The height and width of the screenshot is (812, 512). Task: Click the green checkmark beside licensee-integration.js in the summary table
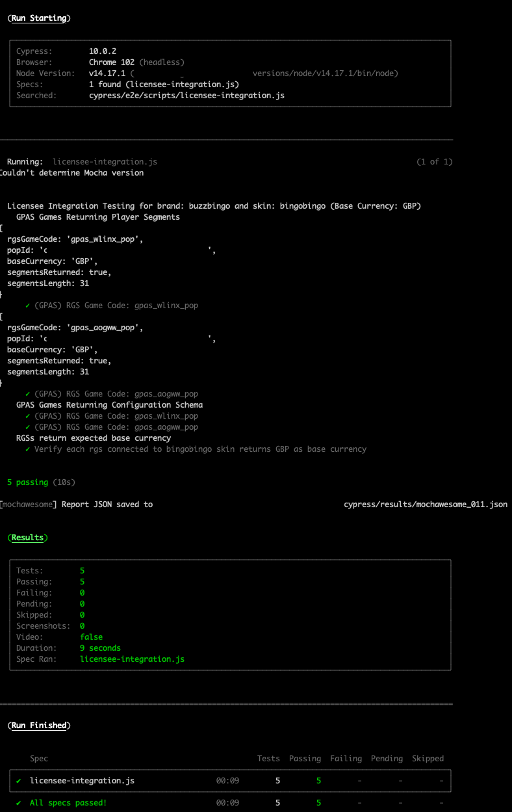point(18,780)
